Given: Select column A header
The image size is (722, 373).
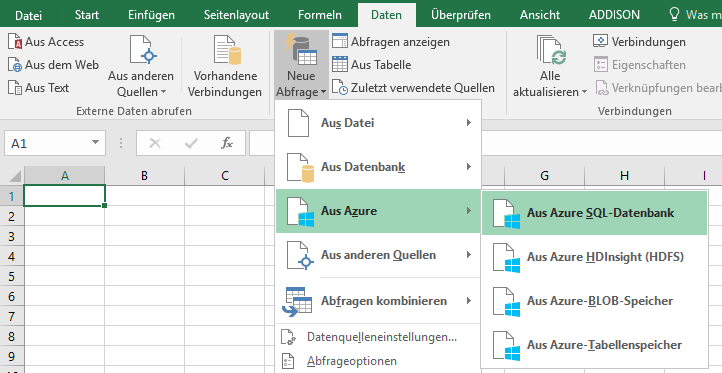Looking at the screenshot, I should point(64,175).
